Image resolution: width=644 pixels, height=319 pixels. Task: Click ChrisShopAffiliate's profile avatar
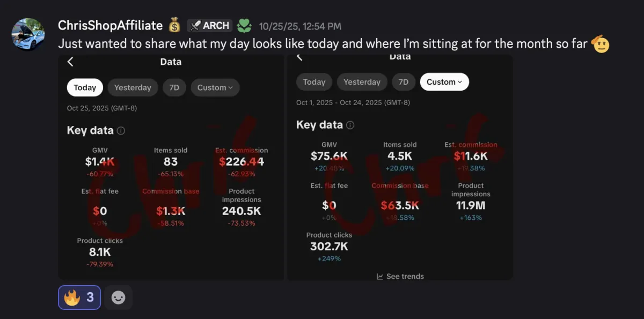28,34
